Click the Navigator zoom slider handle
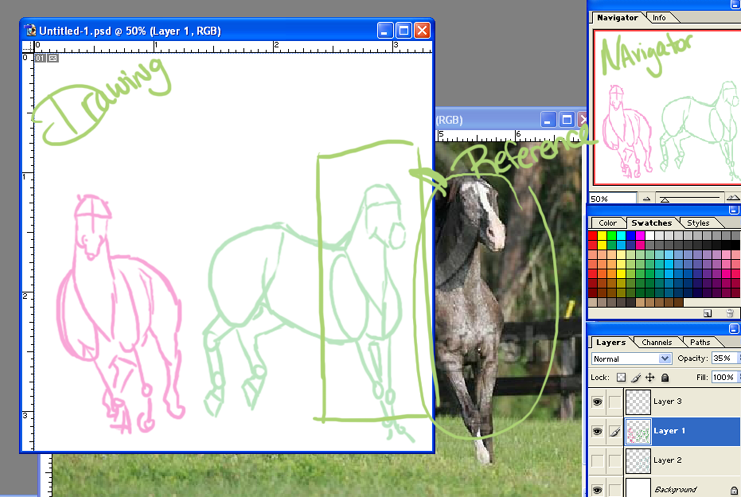The height and width of the screenshot is (497, 741). pos(665,200)
